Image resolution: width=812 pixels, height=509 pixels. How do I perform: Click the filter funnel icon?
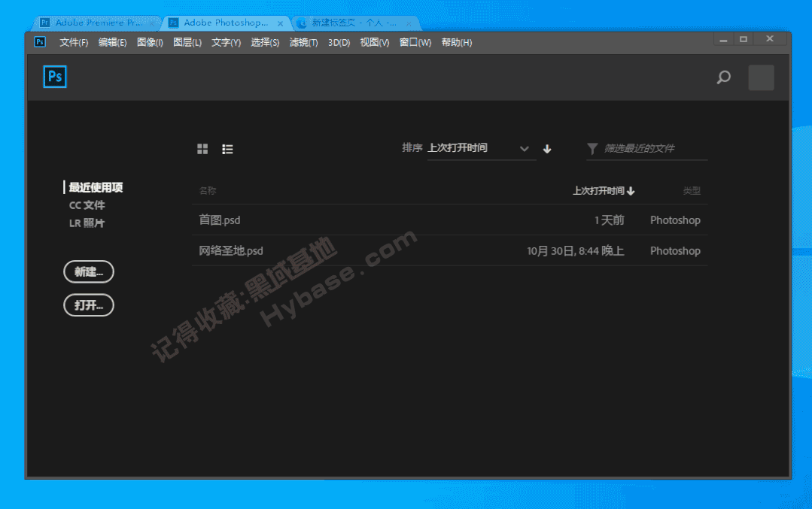click(x=592, y=149)
